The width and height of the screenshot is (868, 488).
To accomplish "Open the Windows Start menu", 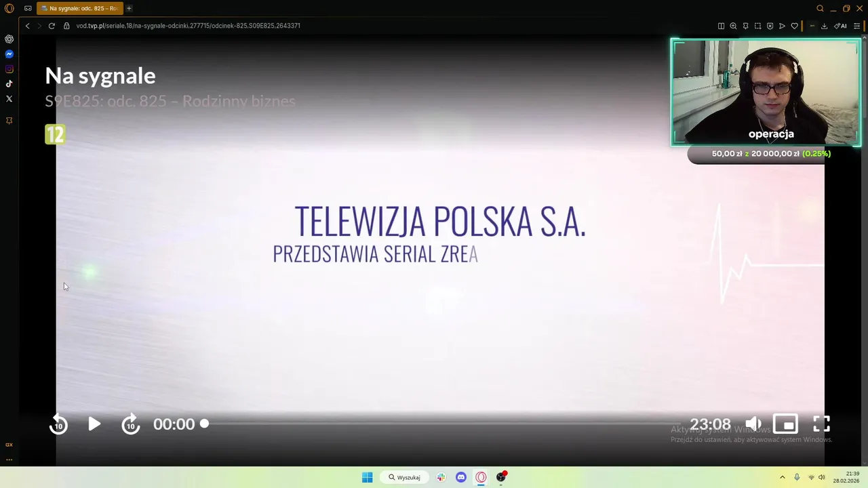I will 367,477.
